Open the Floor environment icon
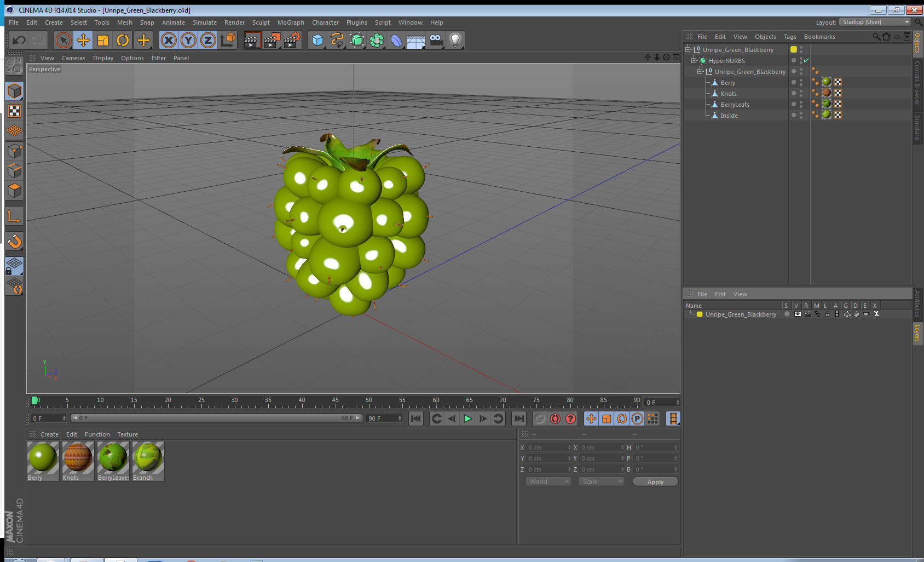Viewport: 924px width, 562px height. [x=416, y=40]
